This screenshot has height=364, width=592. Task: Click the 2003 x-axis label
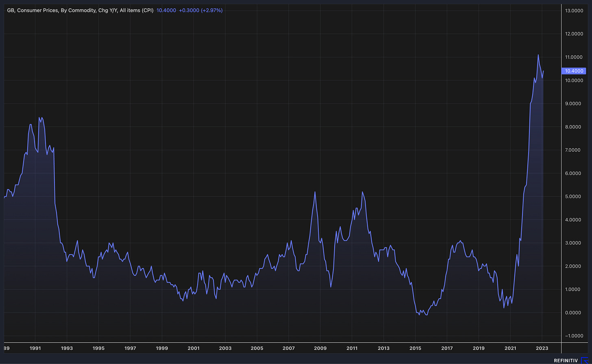225,348
